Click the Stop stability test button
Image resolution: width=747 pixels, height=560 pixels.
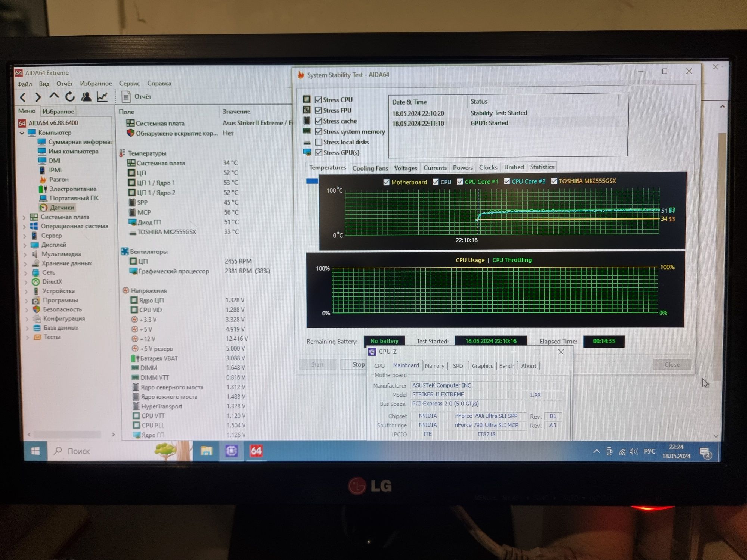[354, 364]
